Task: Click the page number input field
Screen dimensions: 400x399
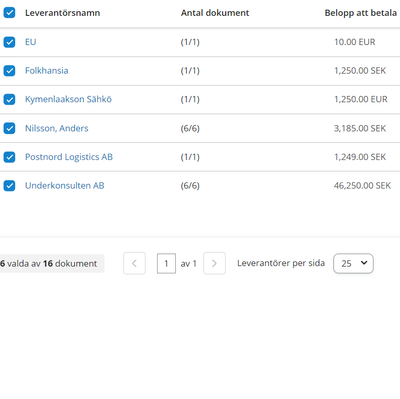Action: coord(166,264)
